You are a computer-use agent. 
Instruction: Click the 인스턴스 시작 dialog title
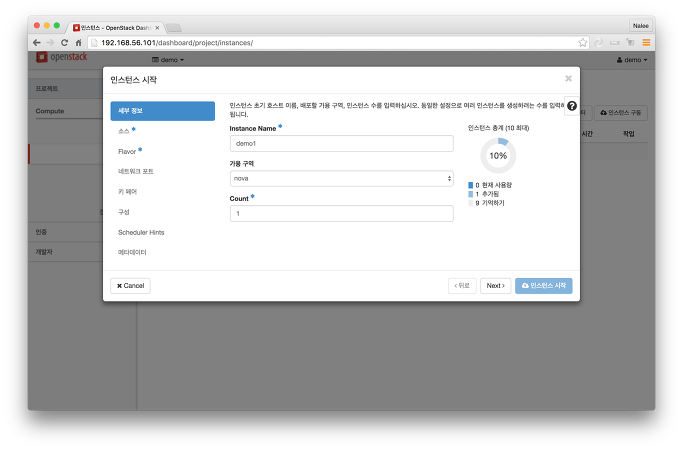tap(134, 80)
